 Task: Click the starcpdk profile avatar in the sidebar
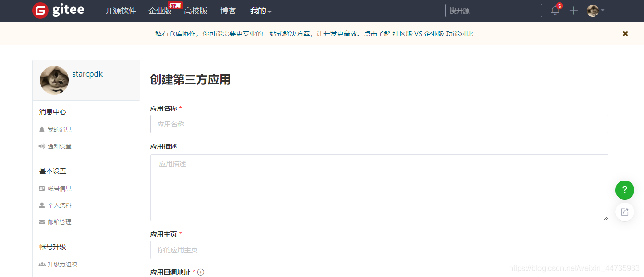(54, 80)
